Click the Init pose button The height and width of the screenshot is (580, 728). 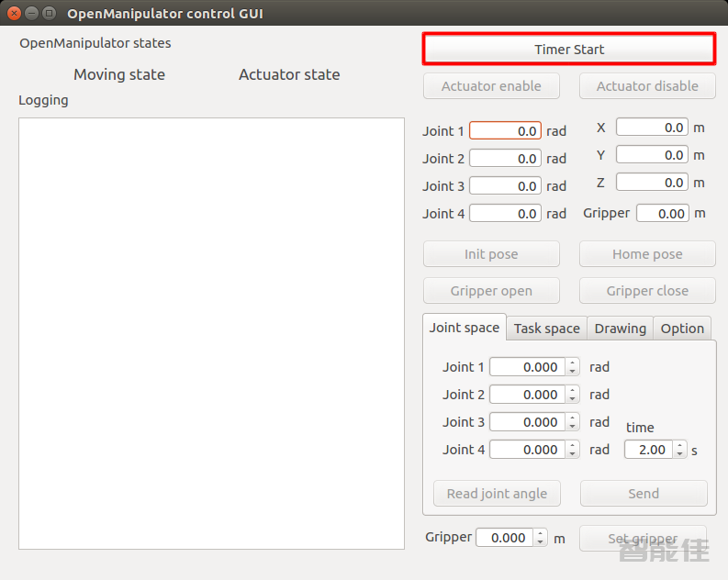(491, 254)
